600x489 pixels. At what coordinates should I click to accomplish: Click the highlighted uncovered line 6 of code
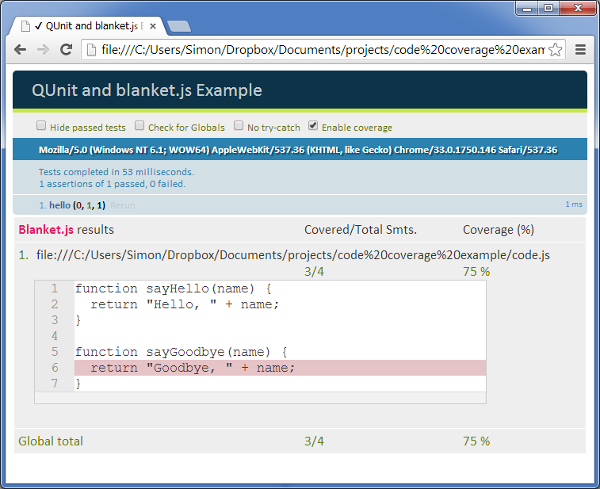click(280, 368)
